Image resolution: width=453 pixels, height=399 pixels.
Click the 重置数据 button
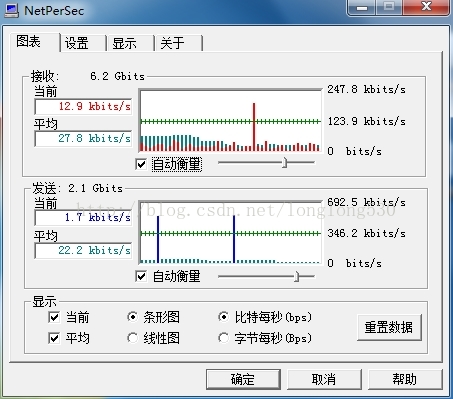click(389, 327)
